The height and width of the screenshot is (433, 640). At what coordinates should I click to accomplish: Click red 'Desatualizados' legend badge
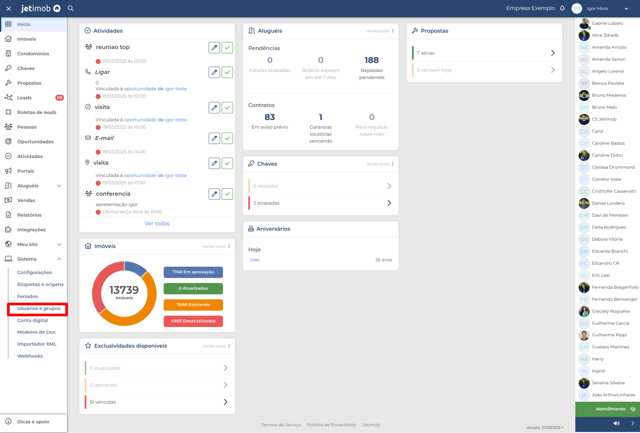click(x=193, y=321)
